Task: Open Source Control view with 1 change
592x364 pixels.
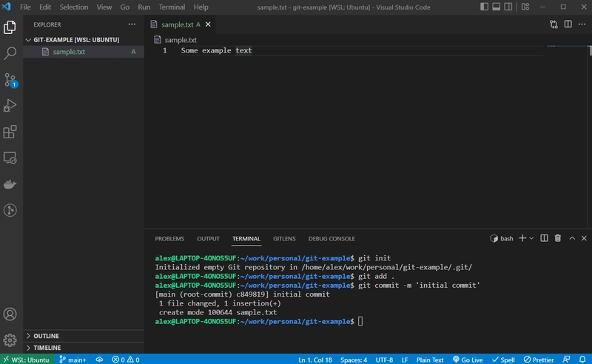Action: coord(10,80)
